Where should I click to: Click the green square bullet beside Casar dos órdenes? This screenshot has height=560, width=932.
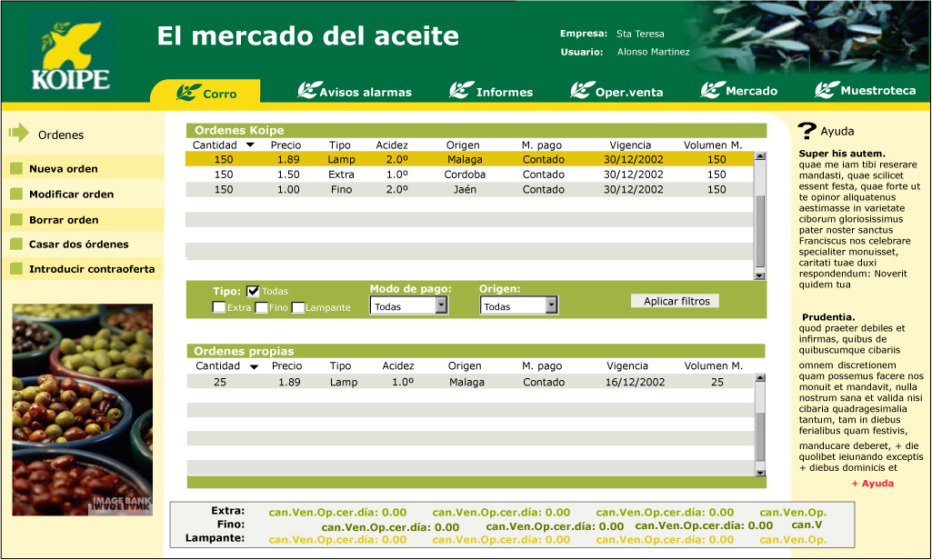click(16, 244)
